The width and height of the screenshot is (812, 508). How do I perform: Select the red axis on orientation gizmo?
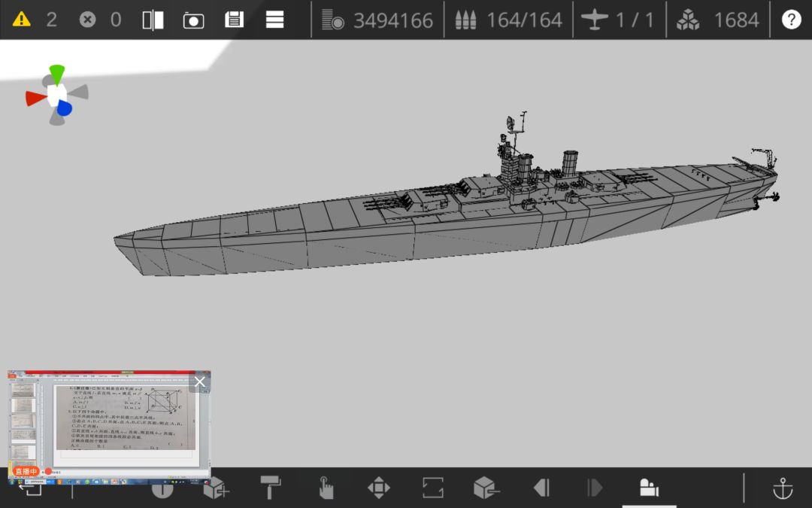point(36,98)
